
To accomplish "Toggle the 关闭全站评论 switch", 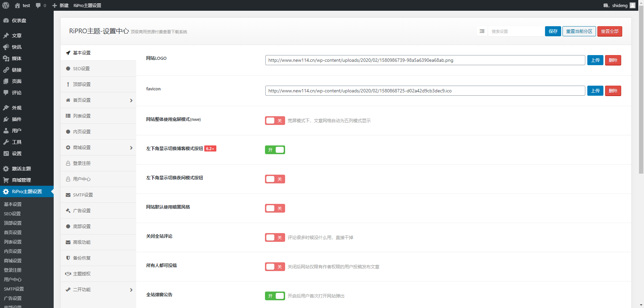I will pos(275,237).
